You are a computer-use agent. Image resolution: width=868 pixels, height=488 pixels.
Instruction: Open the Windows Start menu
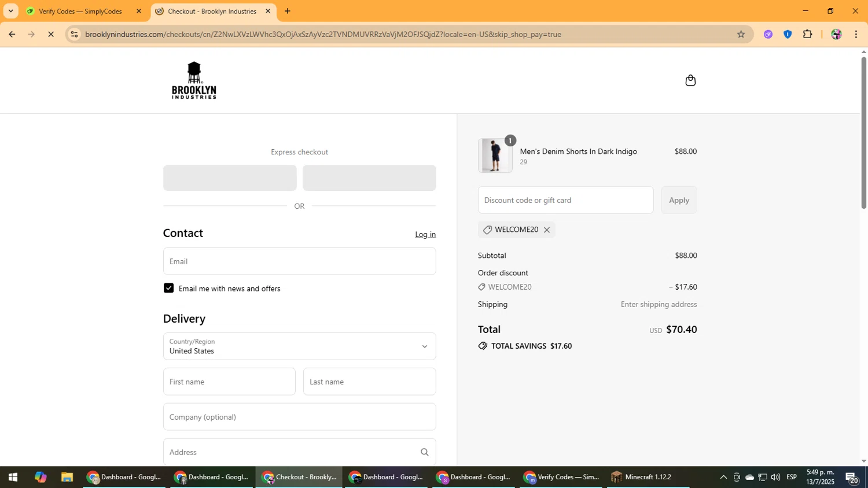[13, 477]
